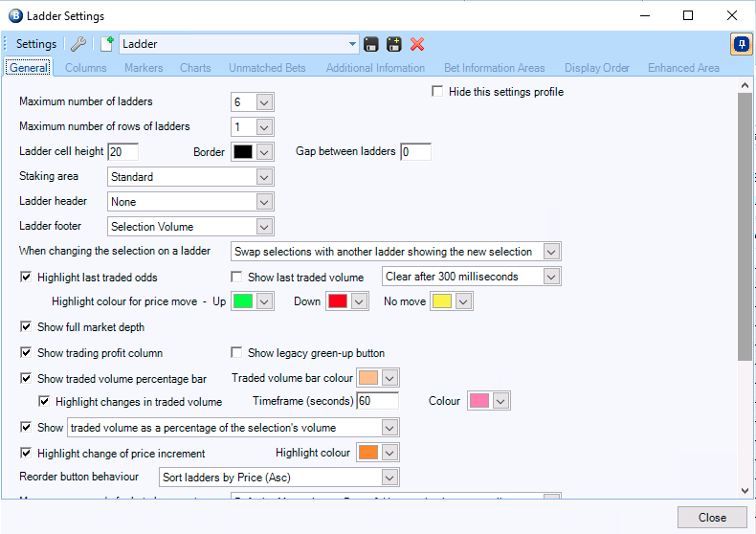
Task: Open the Additional Infomation tab
Action: pyautogui.click(x=375, y=68)
